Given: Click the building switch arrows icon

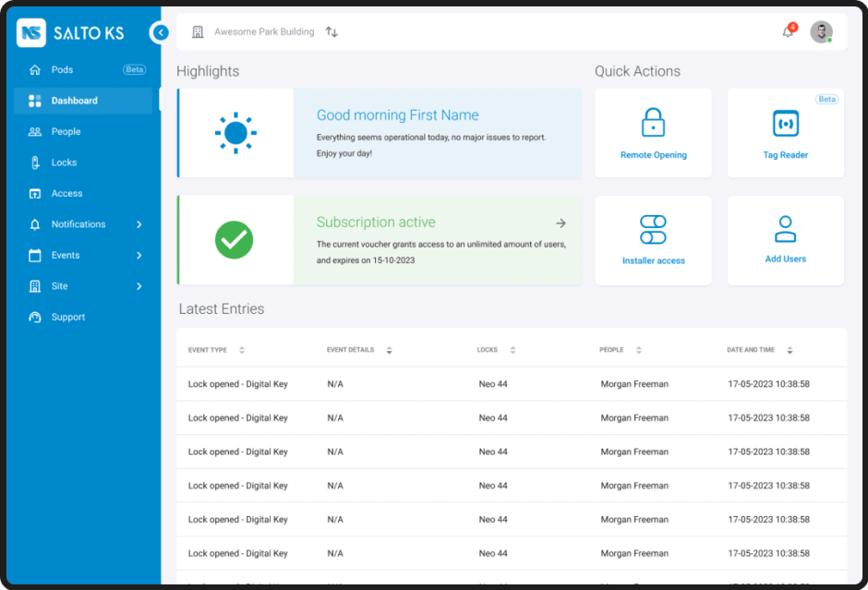Looking at the screenshot, I should pyautogui.click(x=332, y=30).
